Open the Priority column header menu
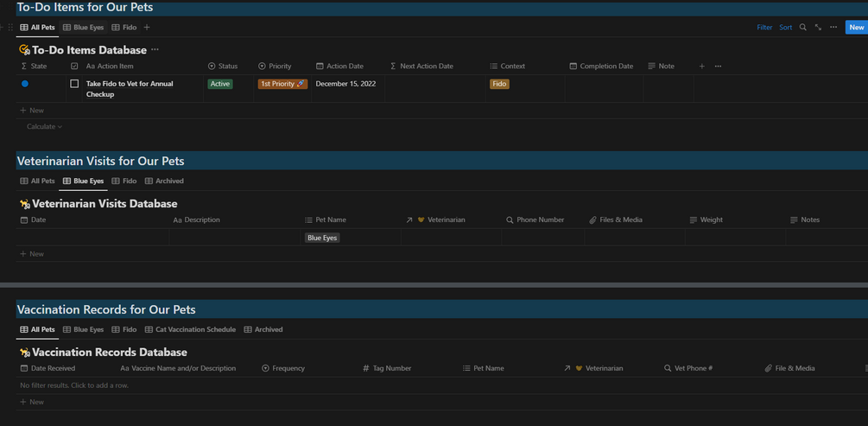Image resolution: width=868 pixels, height=426 pixels. tap(275, 66)
